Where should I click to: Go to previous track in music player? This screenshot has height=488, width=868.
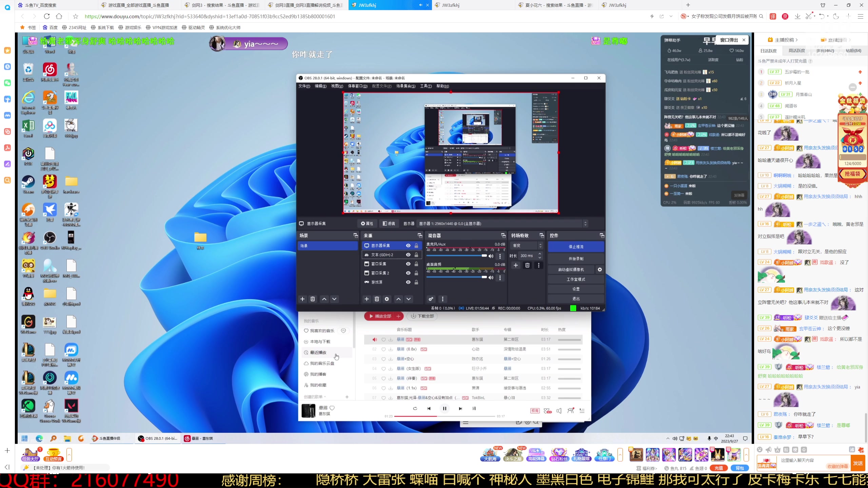tap(429, 408)
